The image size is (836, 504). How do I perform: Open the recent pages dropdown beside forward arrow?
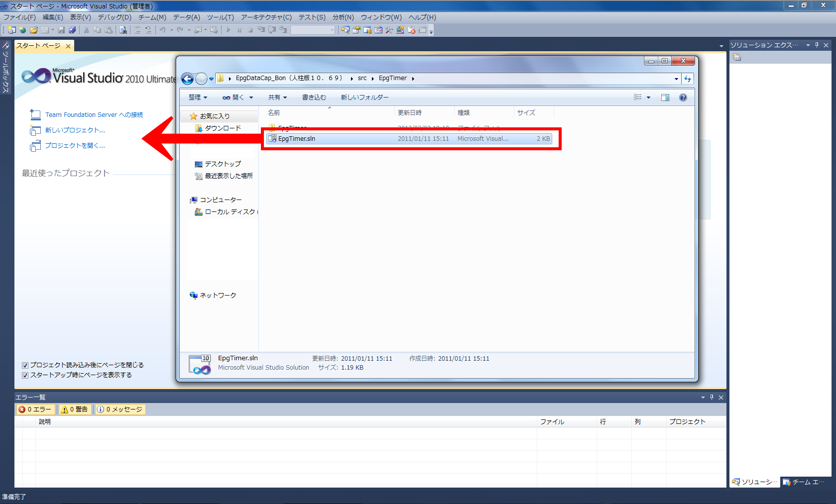[x=211, y=79]
